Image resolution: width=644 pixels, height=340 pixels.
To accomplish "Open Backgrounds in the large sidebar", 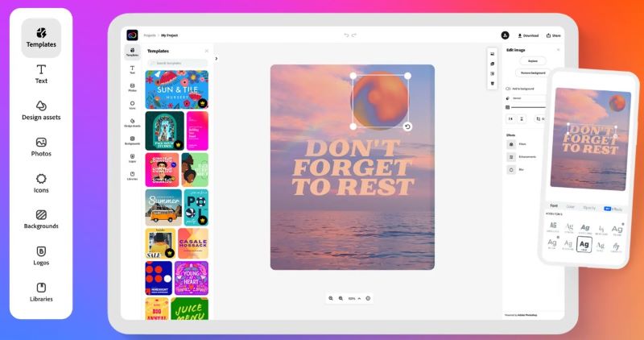I will coord(41,219).
